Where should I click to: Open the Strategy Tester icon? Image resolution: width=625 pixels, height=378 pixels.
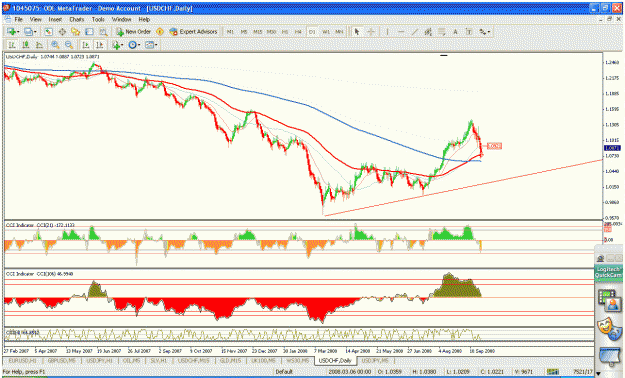103,32
